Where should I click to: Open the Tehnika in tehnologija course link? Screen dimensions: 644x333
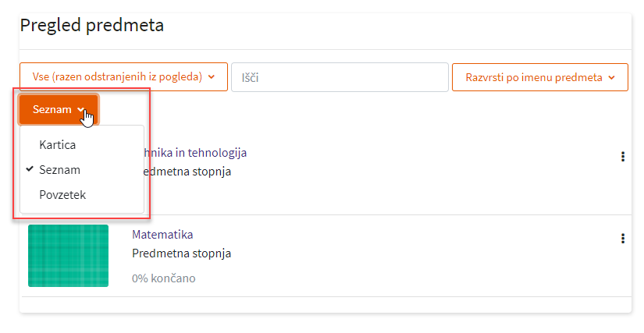coord(196,152)
